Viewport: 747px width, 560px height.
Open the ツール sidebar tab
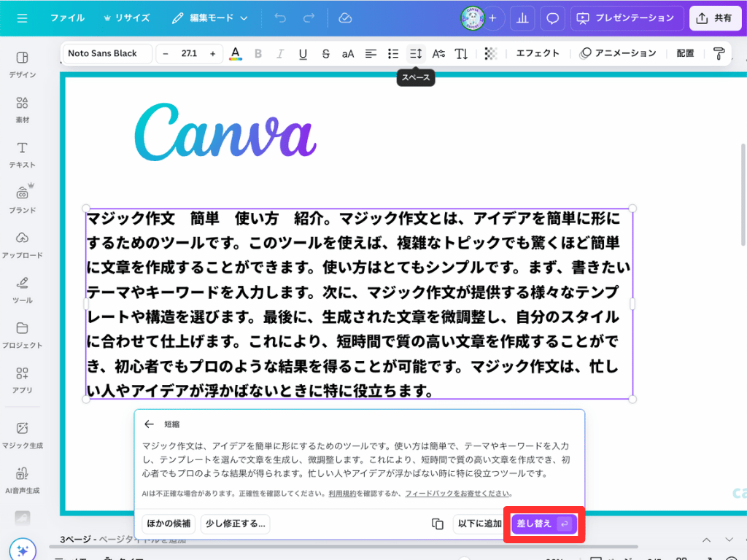(22, 290)
